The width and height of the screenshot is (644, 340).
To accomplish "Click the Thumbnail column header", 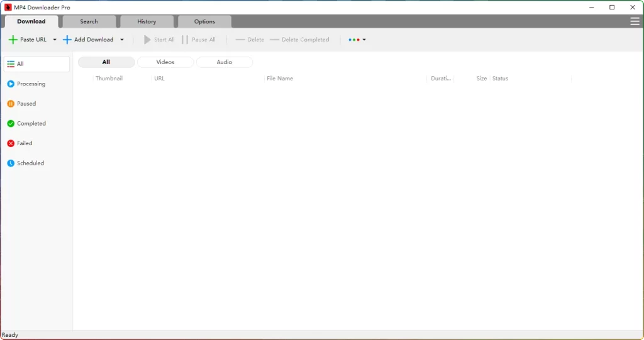I will (x=109, y=79).
